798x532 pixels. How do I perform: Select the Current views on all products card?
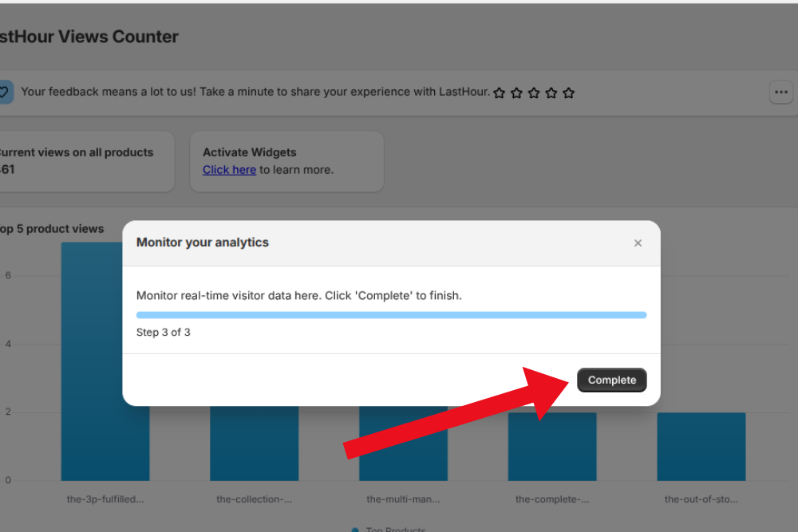point(84,160)
